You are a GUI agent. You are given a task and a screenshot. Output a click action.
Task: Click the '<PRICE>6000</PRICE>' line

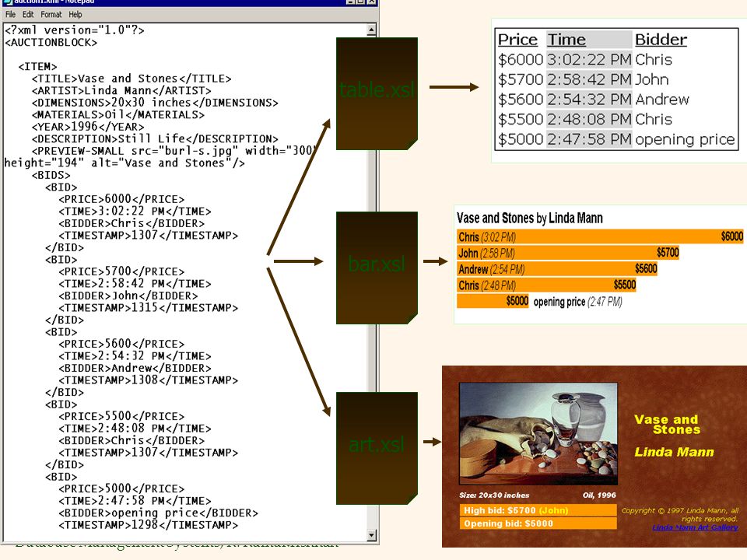click(121, 199)
